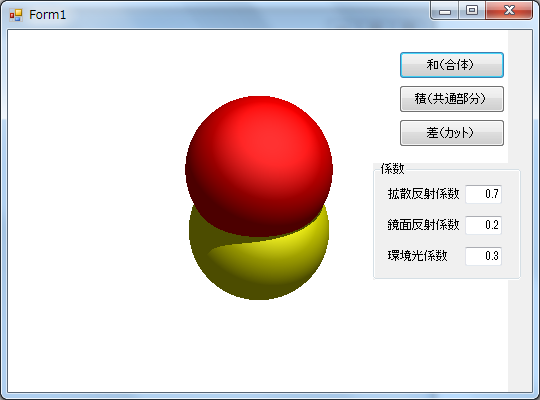Click the 鏡面反射係数 label text
Screen dimensions: 540x400
tap(424, 225)
